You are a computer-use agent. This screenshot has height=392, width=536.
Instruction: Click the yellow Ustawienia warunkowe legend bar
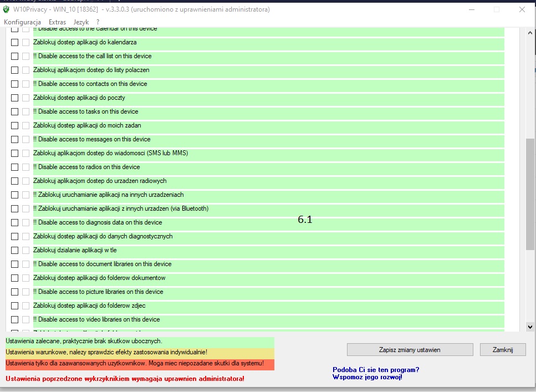click(140, 353)
